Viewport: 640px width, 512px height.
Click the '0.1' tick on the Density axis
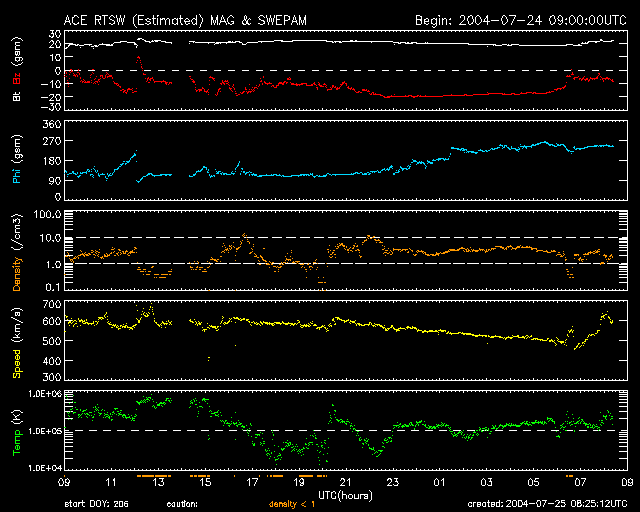tap(53, 287)
